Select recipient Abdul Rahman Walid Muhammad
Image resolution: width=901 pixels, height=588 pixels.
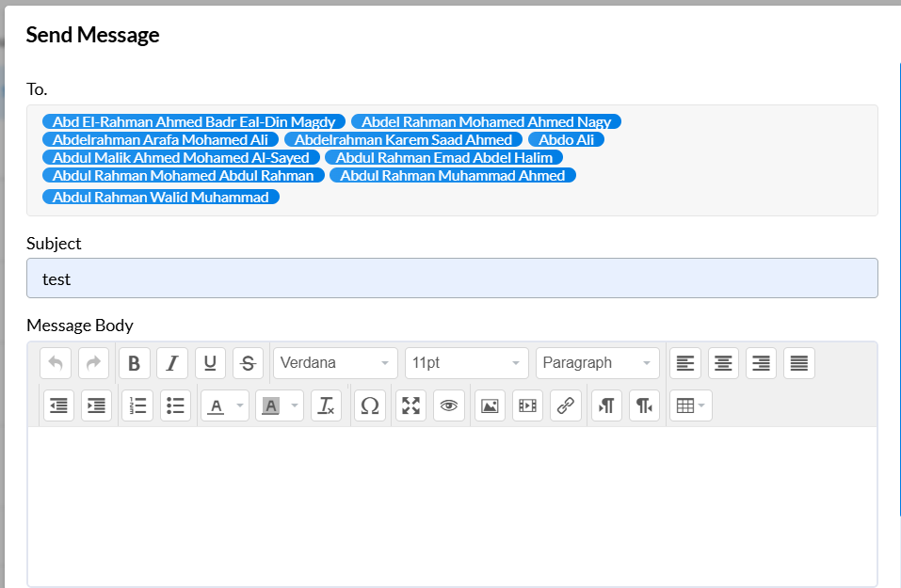[161, 197]
